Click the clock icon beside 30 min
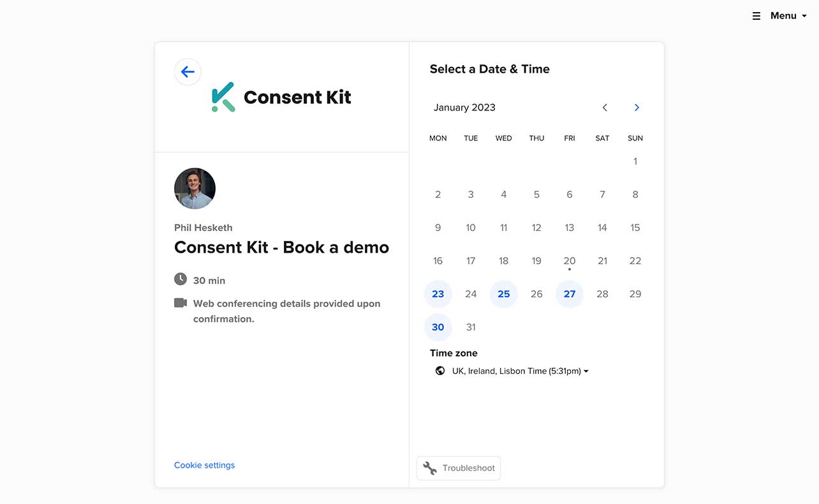819x504 pixels. pyautogui.click(x=181, y=279)
